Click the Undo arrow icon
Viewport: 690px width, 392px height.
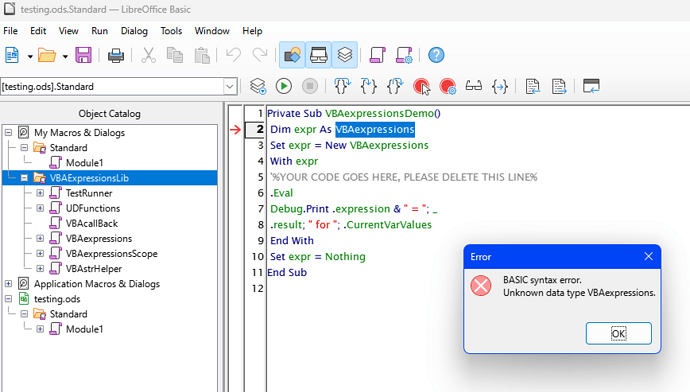pos(233,55)
